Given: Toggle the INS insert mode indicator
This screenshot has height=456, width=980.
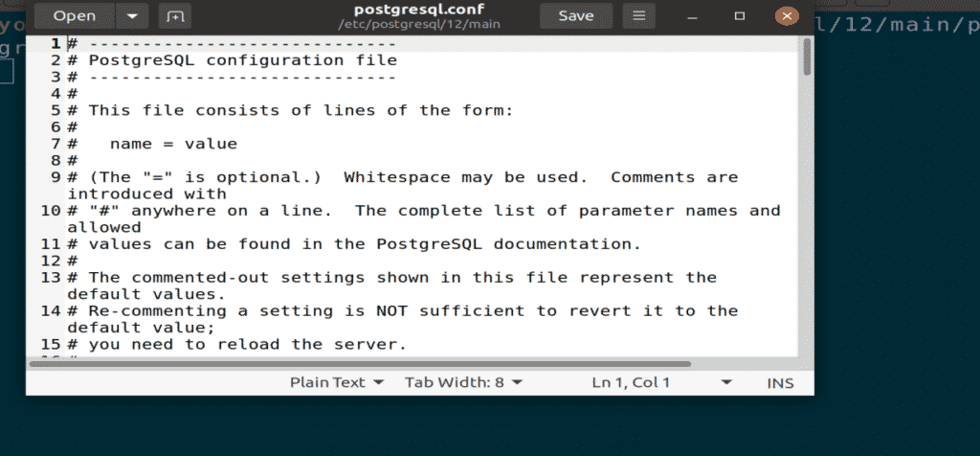Looking at the screenshot, I should click(780, 383).
